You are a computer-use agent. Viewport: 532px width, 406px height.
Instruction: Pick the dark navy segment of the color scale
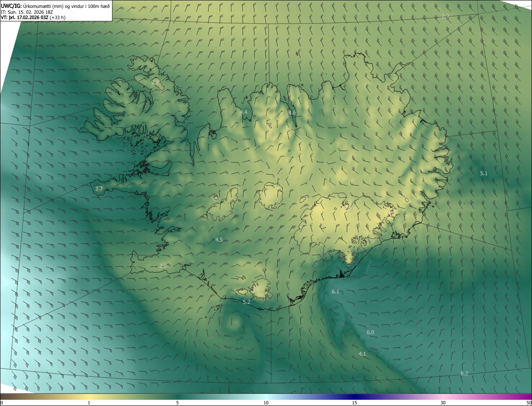pyautogui.click(x=355, y=396)
